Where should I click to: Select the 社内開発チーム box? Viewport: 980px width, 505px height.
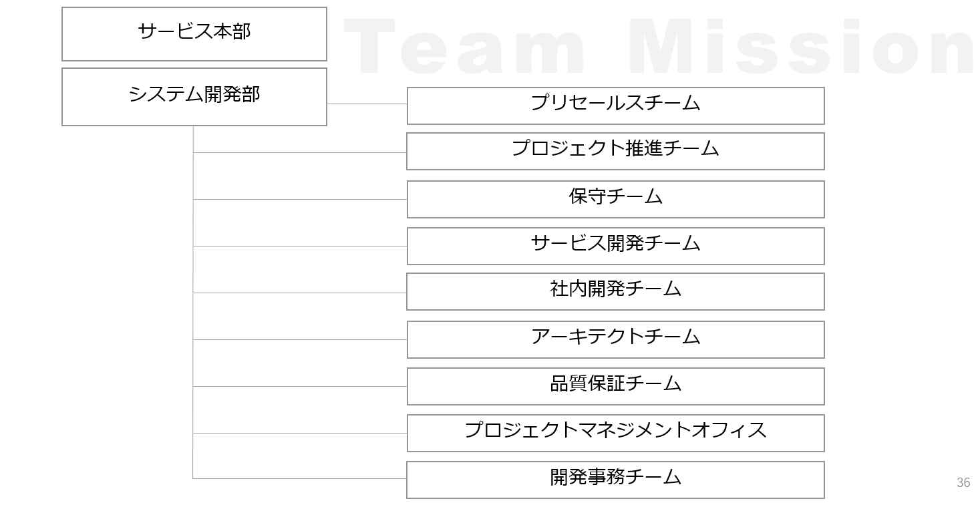coord(616,291)
